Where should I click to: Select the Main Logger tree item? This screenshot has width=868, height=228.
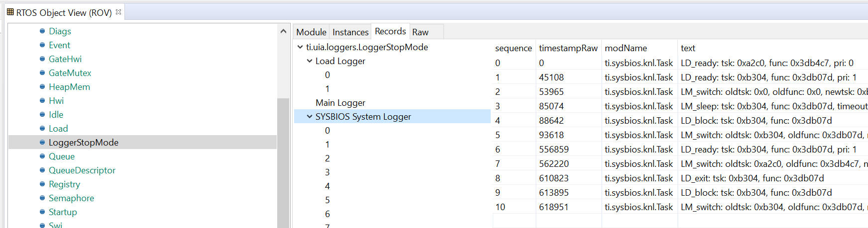[x=340, y=103]
